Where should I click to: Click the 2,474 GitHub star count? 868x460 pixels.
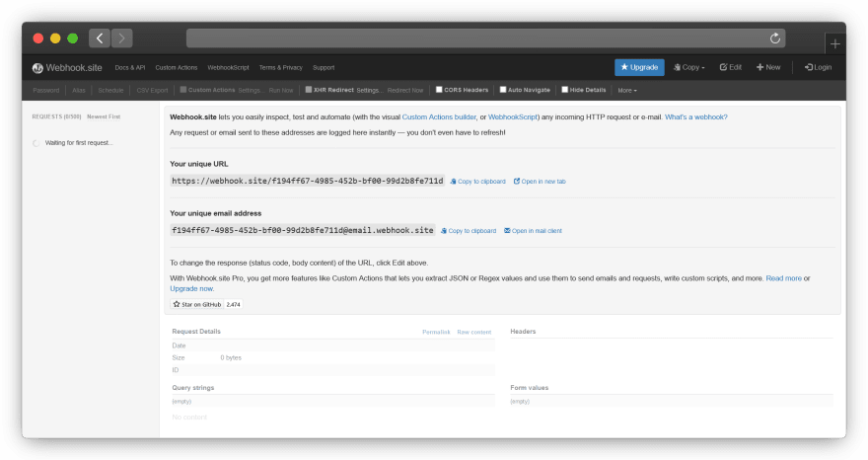[233, 304]
